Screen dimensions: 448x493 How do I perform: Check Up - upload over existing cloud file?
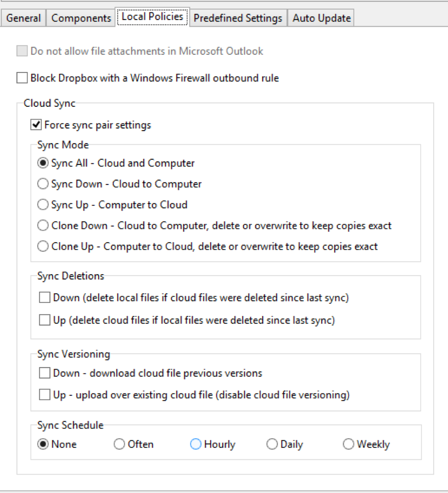(45, 395)
